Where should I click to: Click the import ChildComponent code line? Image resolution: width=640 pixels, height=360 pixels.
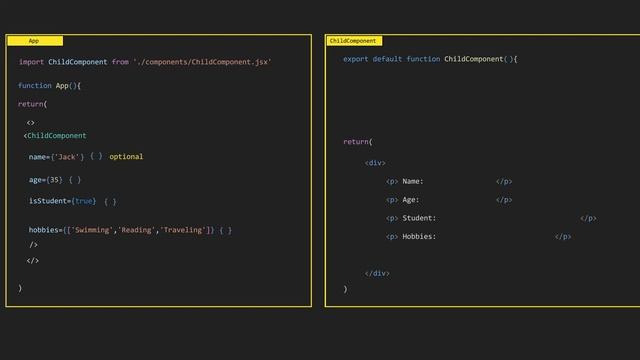[145, 62]
